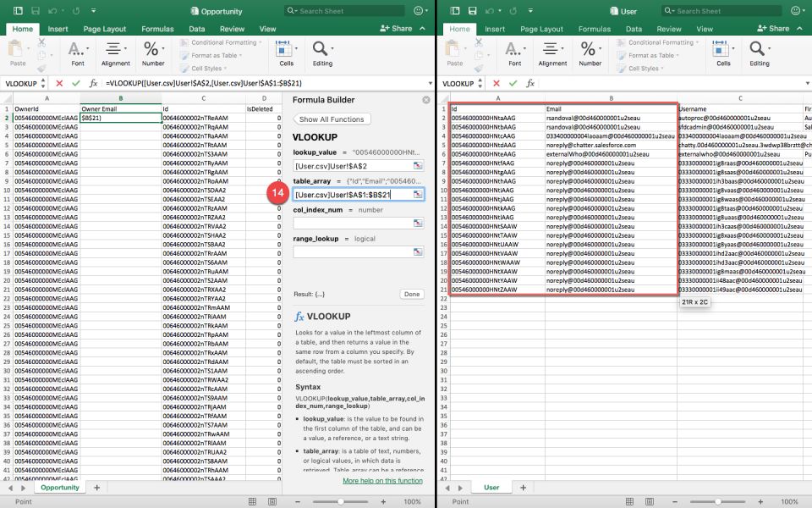Switch to Formulas tab in the Opportunity window
Viewport: 812px width, 508px height.
coord(157,29)
